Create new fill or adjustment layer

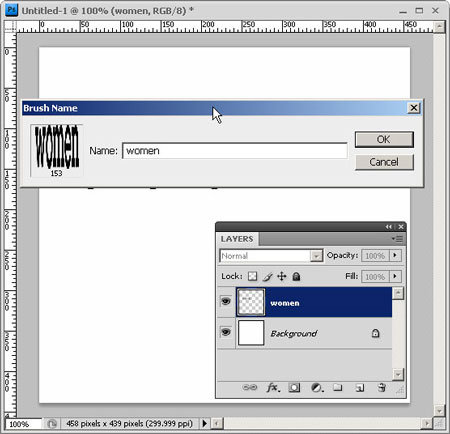point(317,388)
